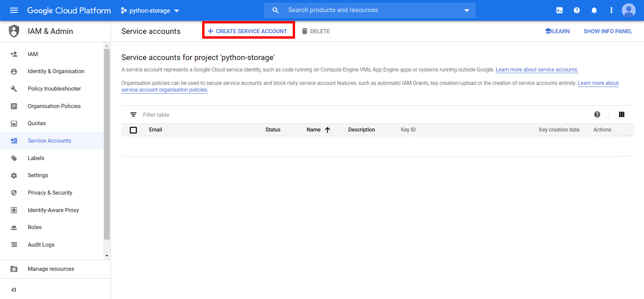Image resolution: width=644 pixels, height=299 pixels.
Task: Expand the search bar dropdown arrow
Action: click(x=466, y=11)
